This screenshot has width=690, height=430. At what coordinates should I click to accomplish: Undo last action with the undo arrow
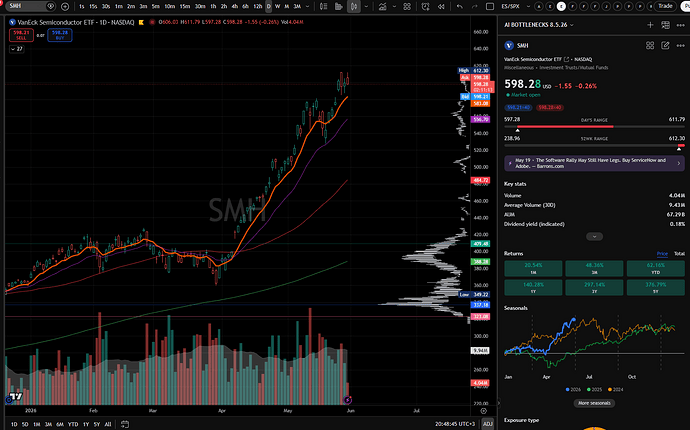[460, 6]
